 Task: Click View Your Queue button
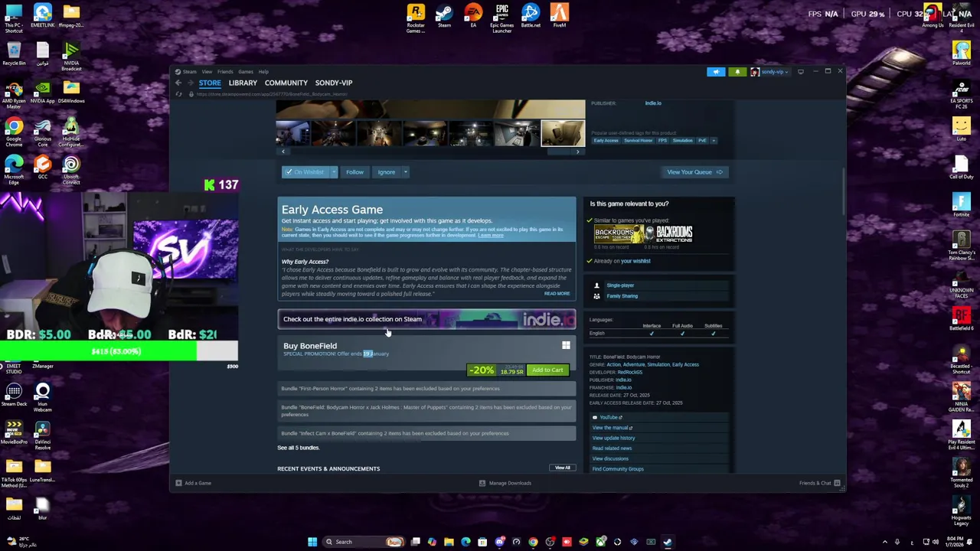(695, 172)
